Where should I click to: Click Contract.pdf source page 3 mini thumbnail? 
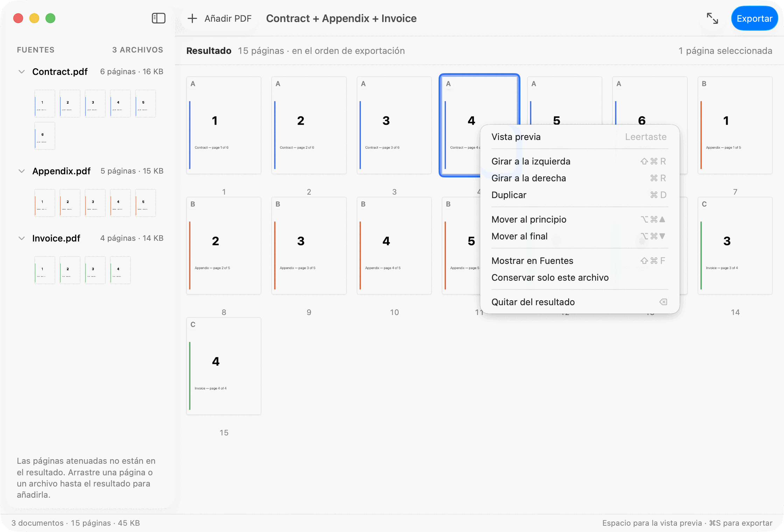click(95, 104)
